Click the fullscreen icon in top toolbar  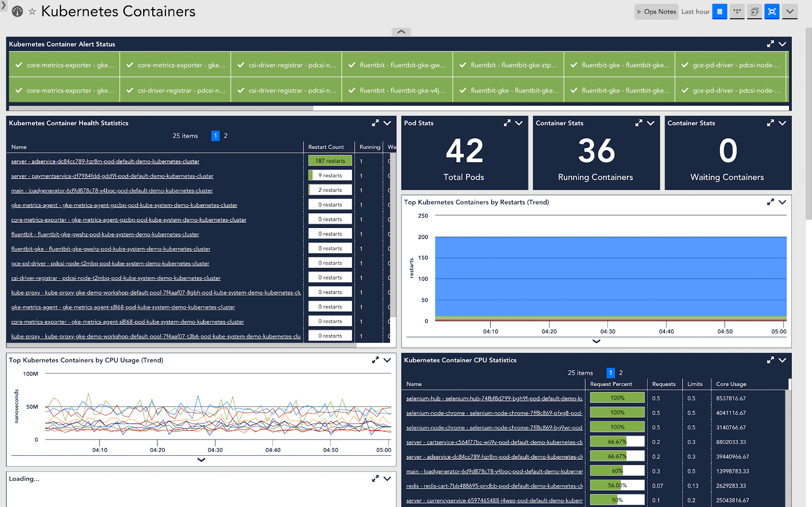tap(771, 11)
